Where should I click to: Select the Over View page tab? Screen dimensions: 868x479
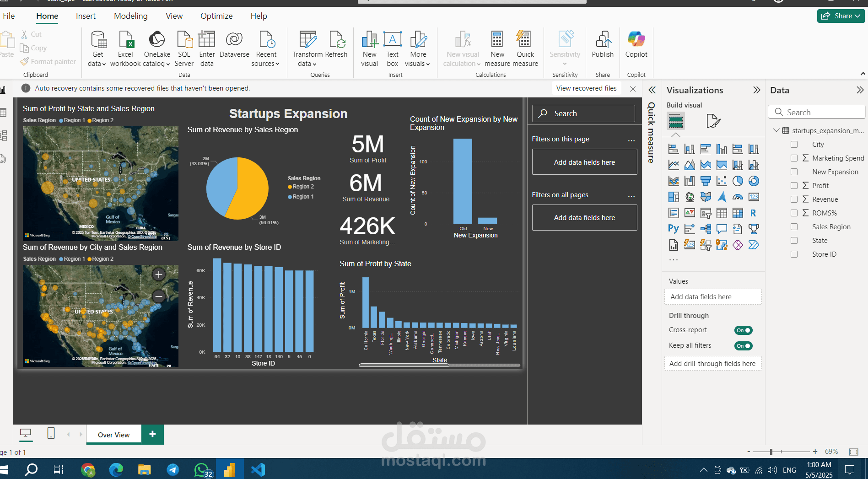tap(113, 435)
